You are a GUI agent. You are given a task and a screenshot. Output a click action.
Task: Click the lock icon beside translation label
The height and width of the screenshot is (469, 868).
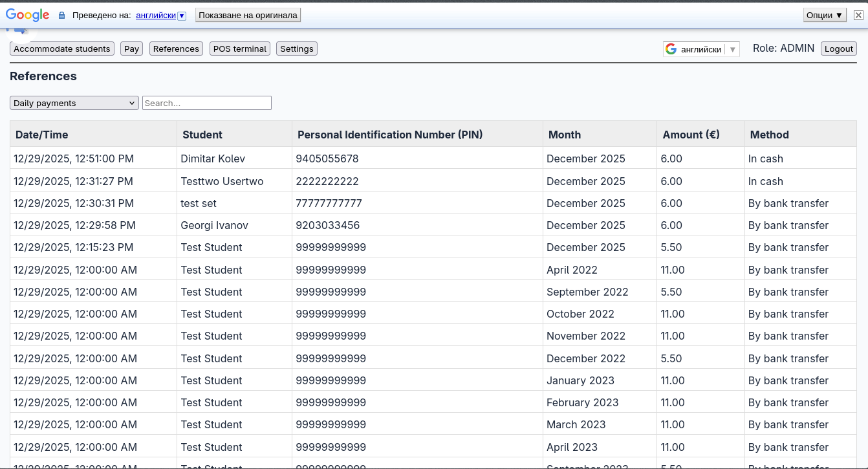[62, 16]
